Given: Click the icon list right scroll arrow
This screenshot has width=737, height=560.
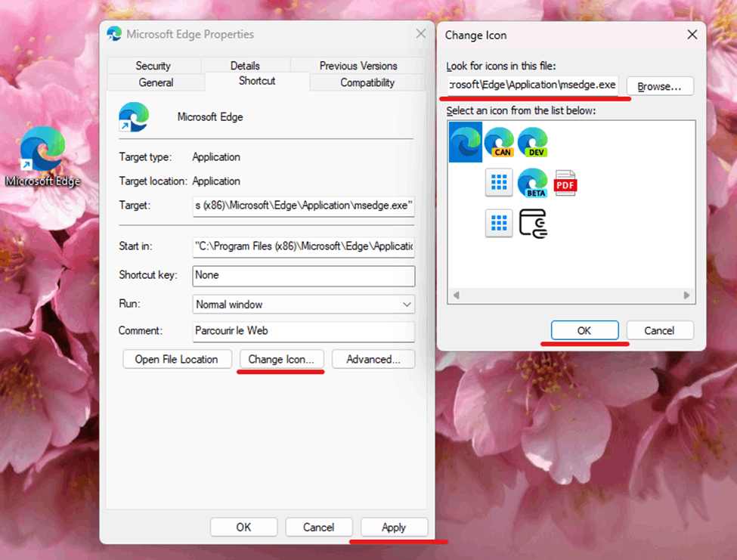Looking at the screenshot, I should point(686,295).
